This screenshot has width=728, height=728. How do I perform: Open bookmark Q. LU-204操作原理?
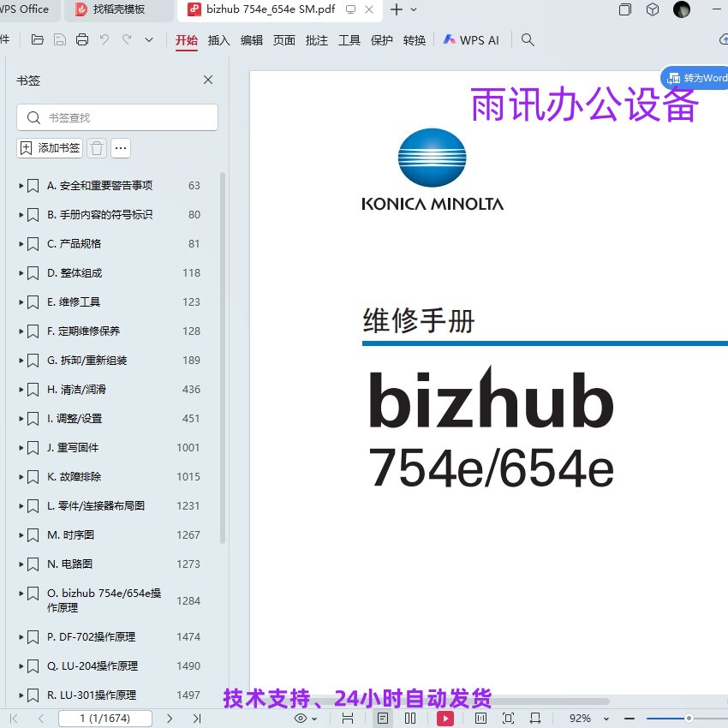pyautogui.click(x=92, y=666)
